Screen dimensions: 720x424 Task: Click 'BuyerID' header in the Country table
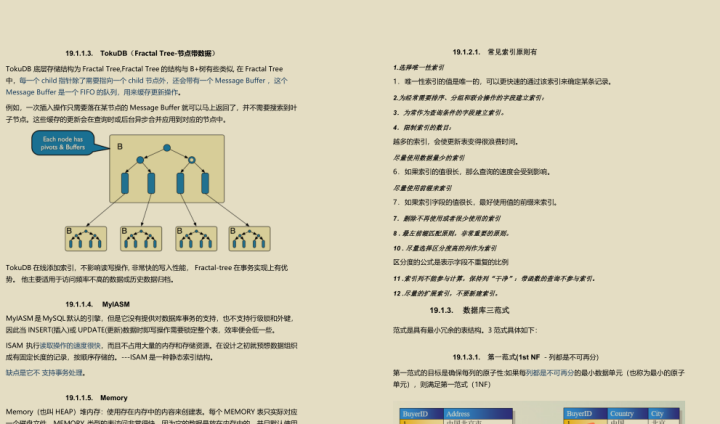(x=585, y=414)
